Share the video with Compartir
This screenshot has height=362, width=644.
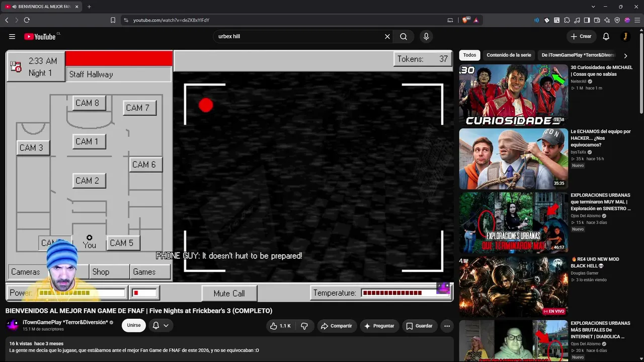click(336, 326)
